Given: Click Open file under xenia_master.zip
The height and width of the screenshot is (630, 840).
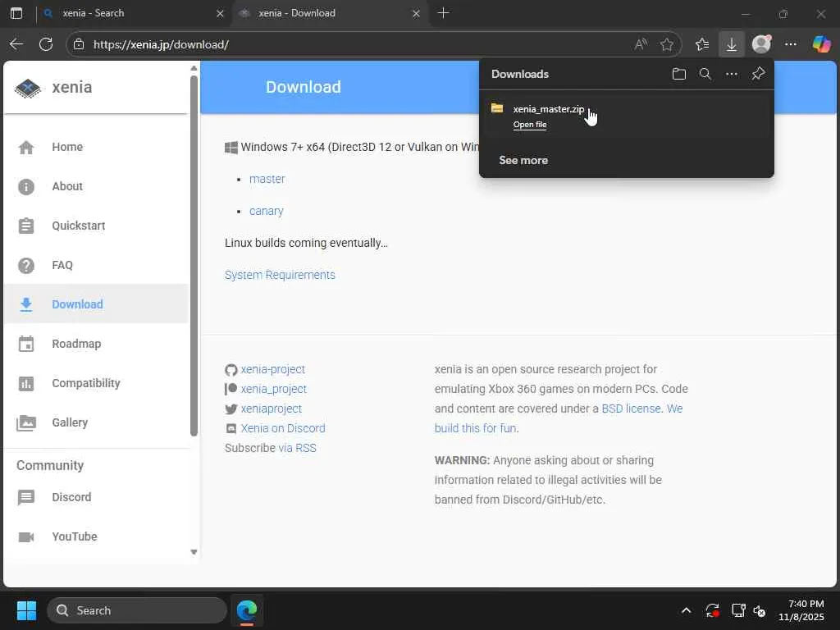Looking at the screenshot, I should tap(530, 125).
